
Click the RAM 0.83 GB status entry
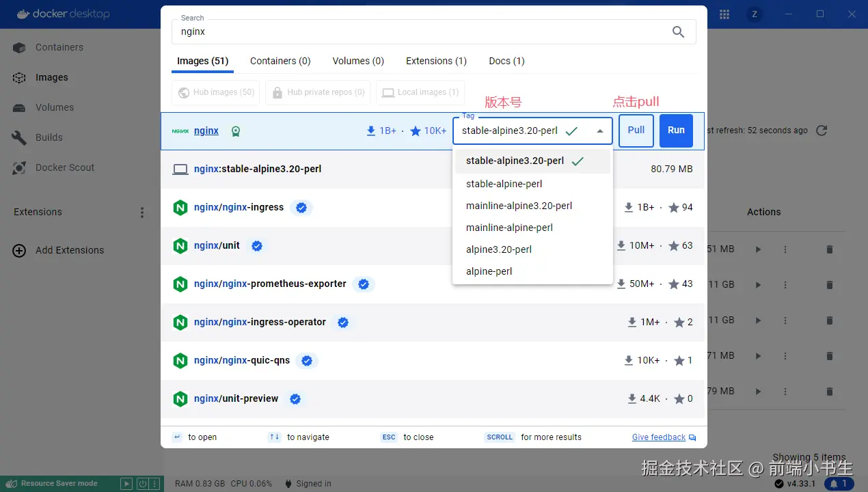click(x=200, y=484)
